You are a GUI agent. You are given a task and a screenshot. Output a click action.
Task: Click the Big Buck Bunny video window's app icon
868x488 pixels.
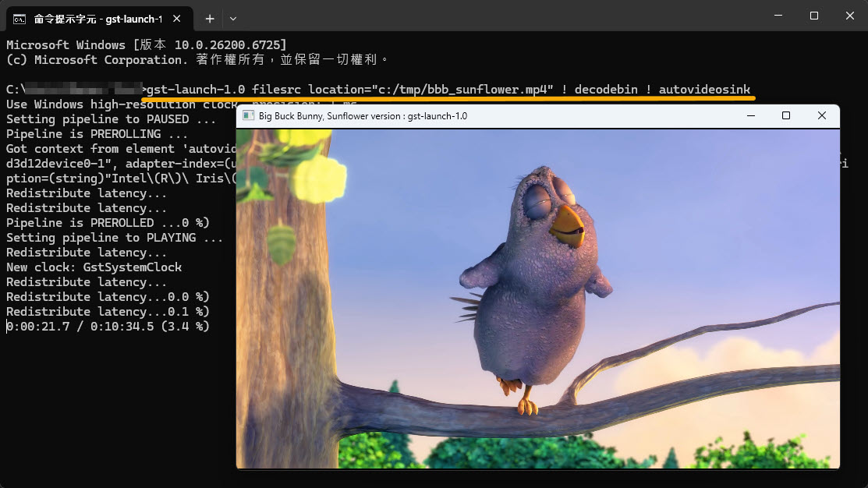[248, 116]
